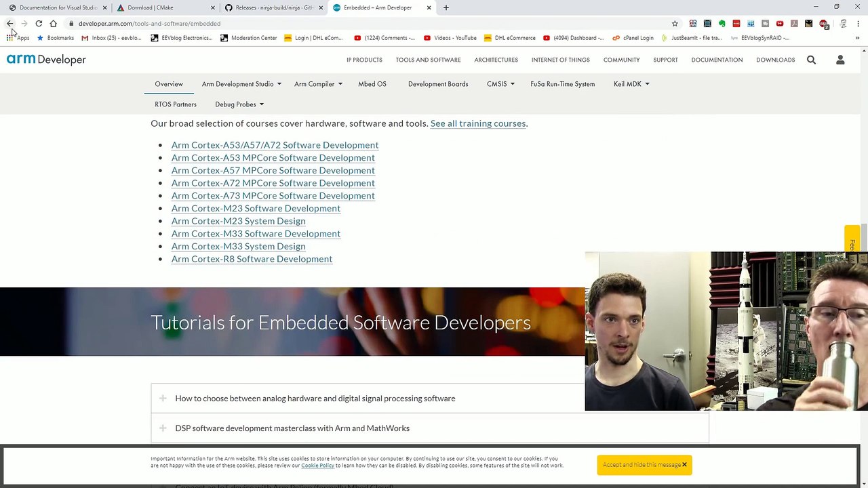
Task: Expand the Arm Development Studio dropdown
Action: pyautogui.click(x=241, y=84)
